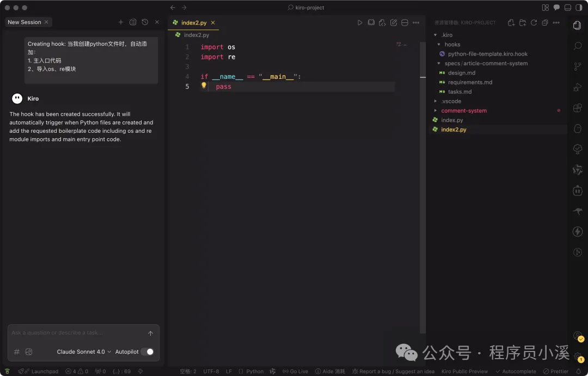Open the Extensions view
Screen dimensions: 588x376
[578, 108]
